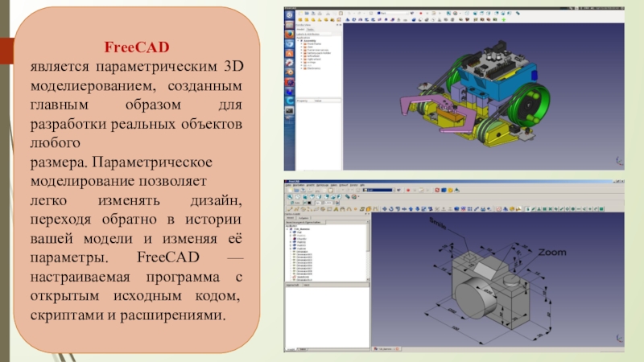The image size is (644, 362).
Task: Click the Draft downgrade blue down arrow
Action: [x=417, y=209]
